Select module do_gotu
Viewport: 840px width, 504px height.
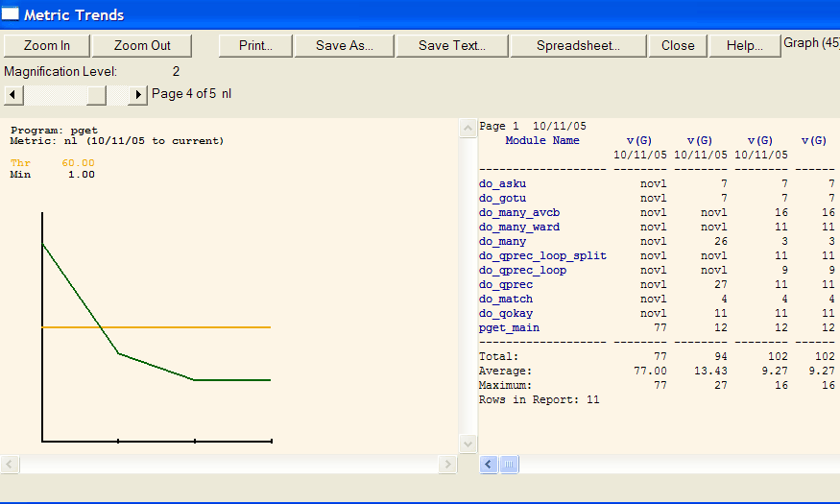[x=502, y=198]
